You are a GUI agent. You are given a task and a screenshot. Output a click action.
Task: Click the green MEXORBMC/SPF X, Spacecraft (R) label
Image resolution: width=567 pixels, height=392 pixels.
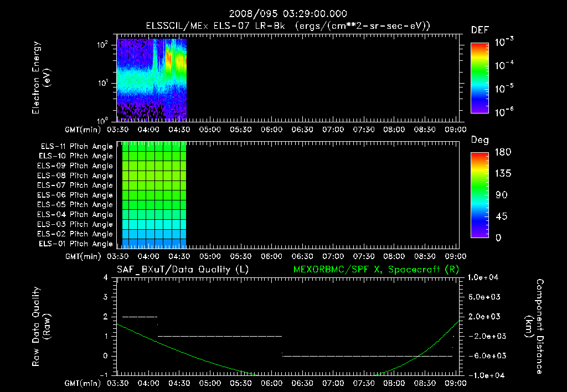(376, 270)
